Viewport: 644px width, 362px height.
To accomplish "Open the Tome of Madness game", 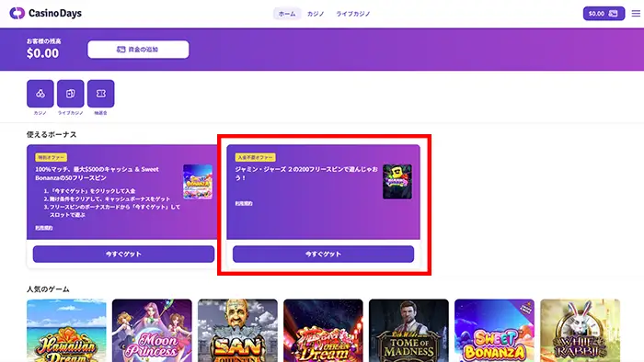I will coord(408,331).
